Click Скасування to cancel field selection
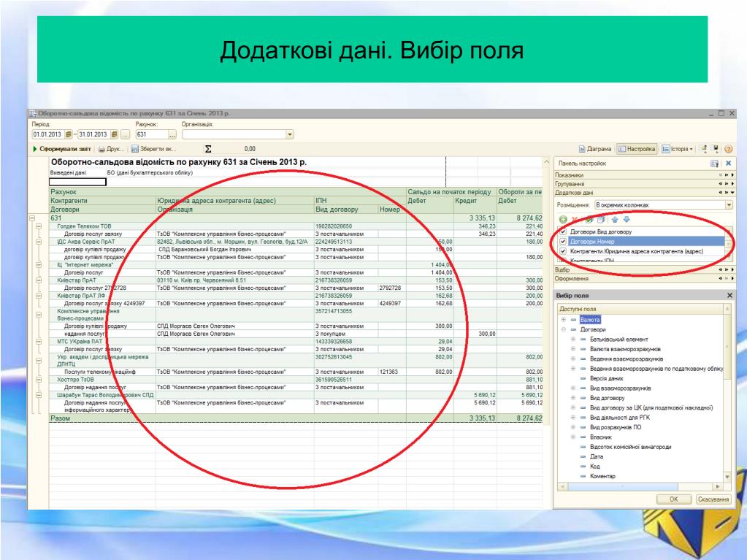Image resolution: width=747 pixels, height=560 pixels. pos(713,499)
